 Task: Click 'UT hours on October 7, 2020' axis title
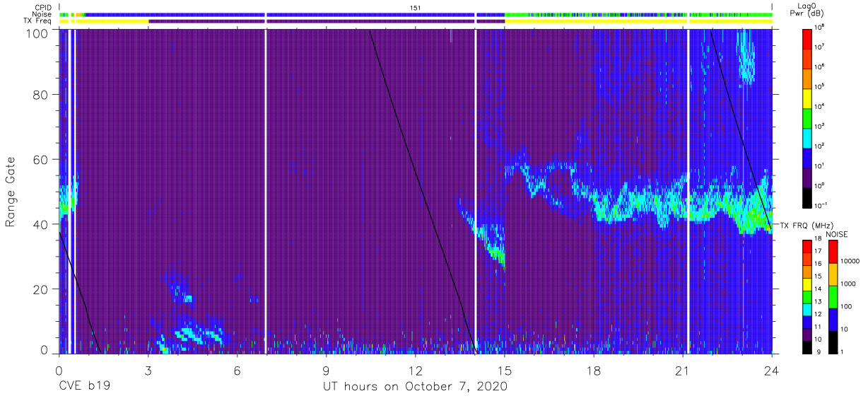(x=415, y=387)
